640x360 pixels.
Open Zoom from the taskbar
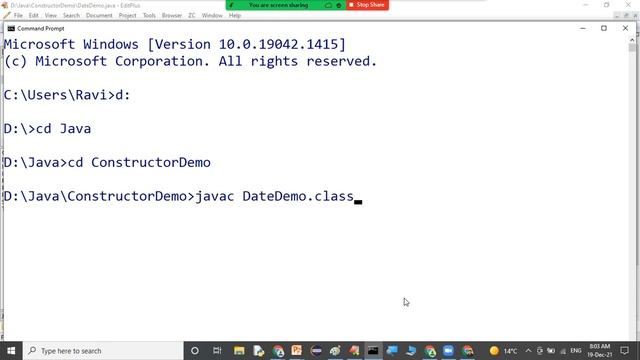pos(449,351)
